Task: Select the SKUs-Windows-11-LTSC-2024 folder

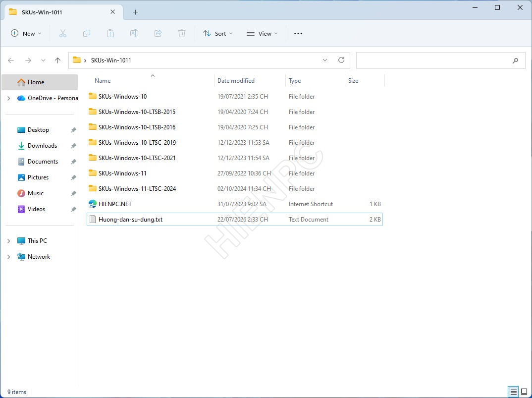Action: tap(137, 188)
